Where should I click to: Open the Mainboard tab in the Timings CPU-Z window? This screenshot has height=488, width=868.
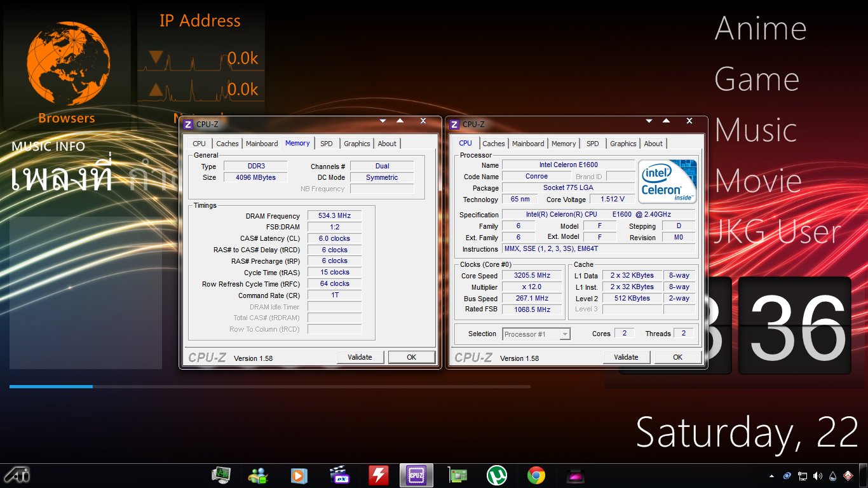pyautogui.click(x=262, y=144)
